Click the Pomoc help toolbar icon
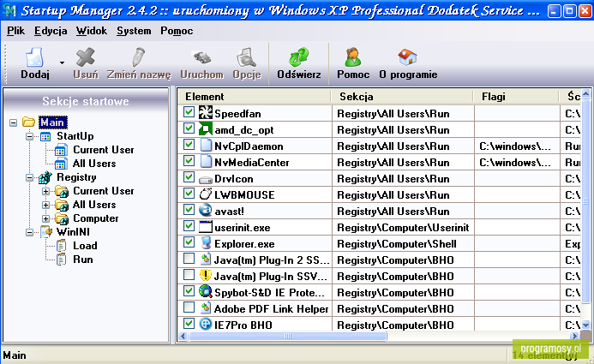The height and width of the screenshot is (364, 594). coord(353,57)
